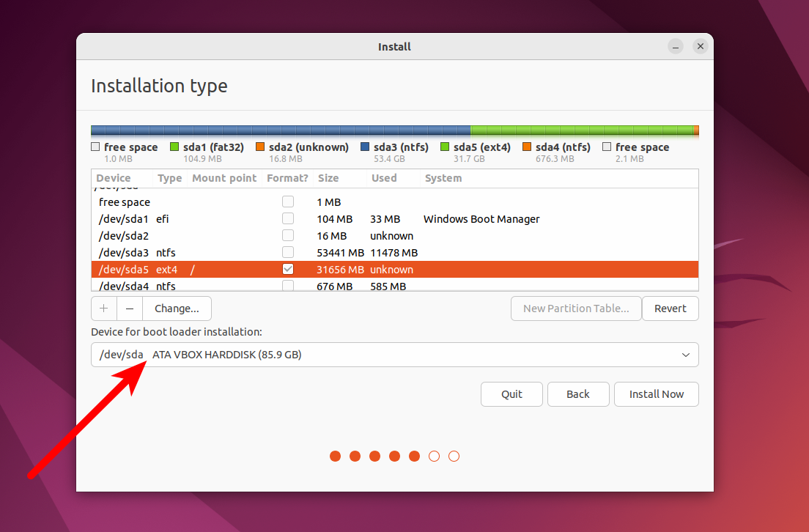This screenshot has width=809, height=532.
Task: Click the free space legend swatch
Action: tap(96, 147)
